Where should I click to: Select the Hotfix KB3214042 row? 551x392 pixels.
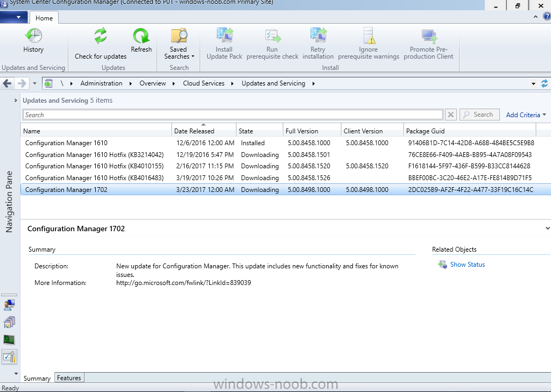286,154
